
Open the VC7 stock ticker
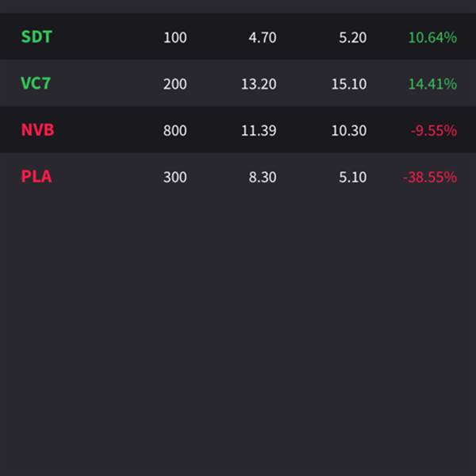[36, 83]
